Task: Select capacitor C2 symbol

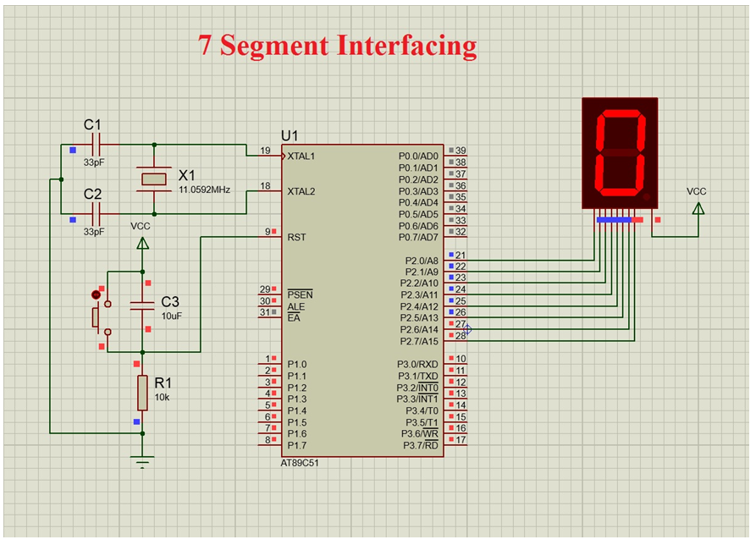Action: point(96,214)
